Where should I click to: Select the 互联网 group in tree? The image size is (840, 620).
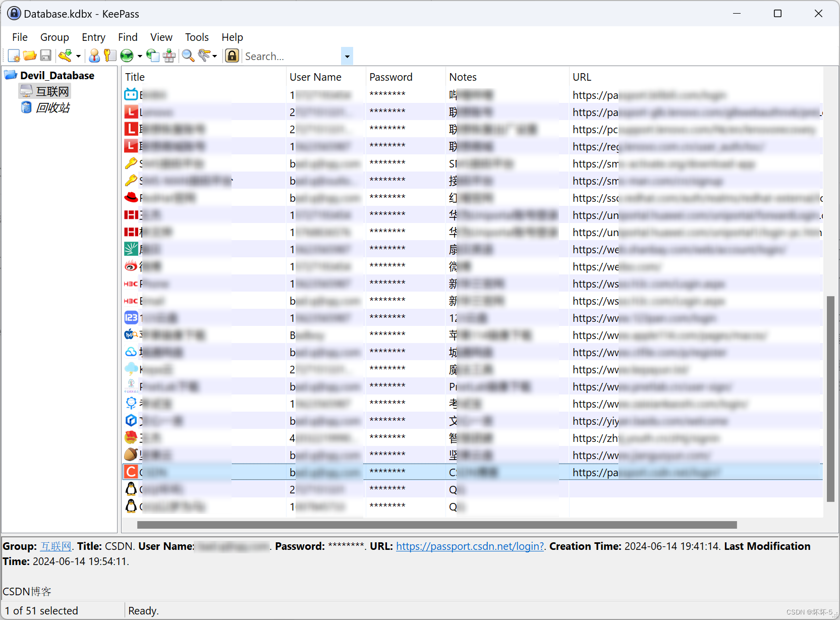[x=52, y=91]
